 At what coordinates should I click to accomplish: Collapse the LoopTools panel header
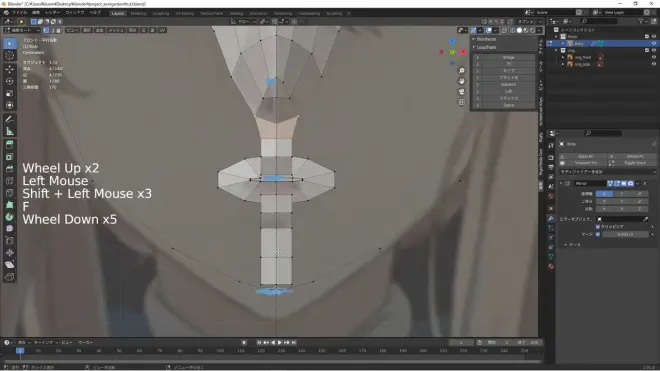coord(486,47)
